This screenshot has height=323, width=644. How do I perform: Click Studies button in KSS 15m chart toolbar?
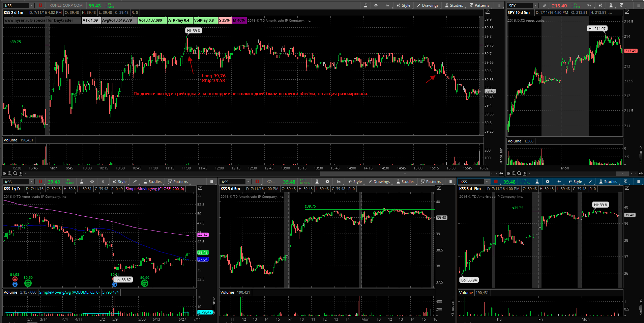click(x=608, y=182)
